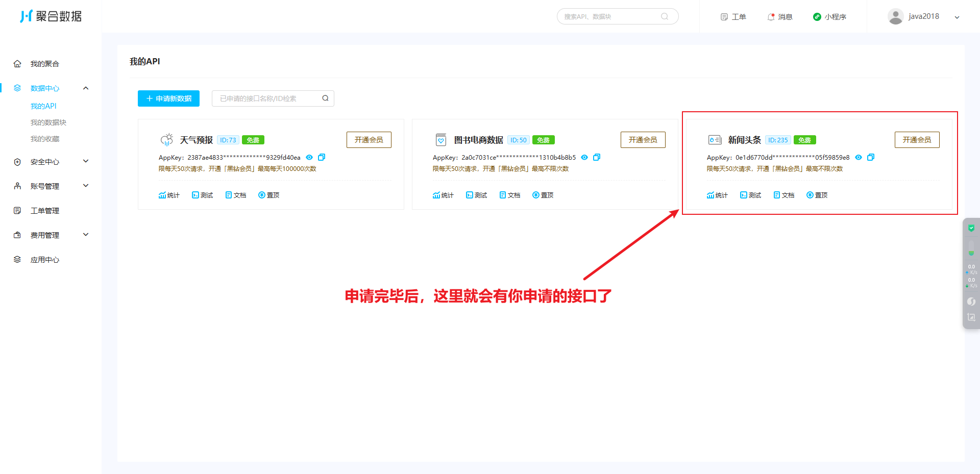Select 我的收藏 in the sidebar

[x=45, y=139]
